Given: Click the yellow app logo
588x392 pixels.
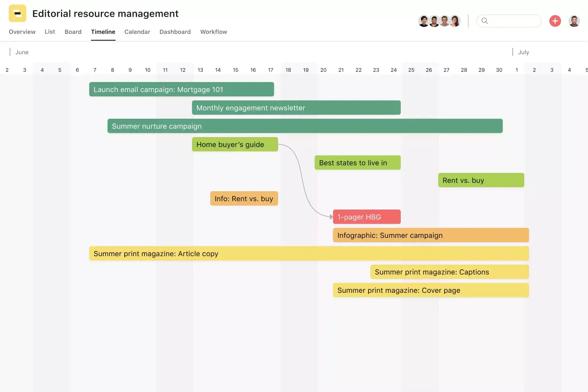Looking at the screenshot, I should tap(17, 13).
